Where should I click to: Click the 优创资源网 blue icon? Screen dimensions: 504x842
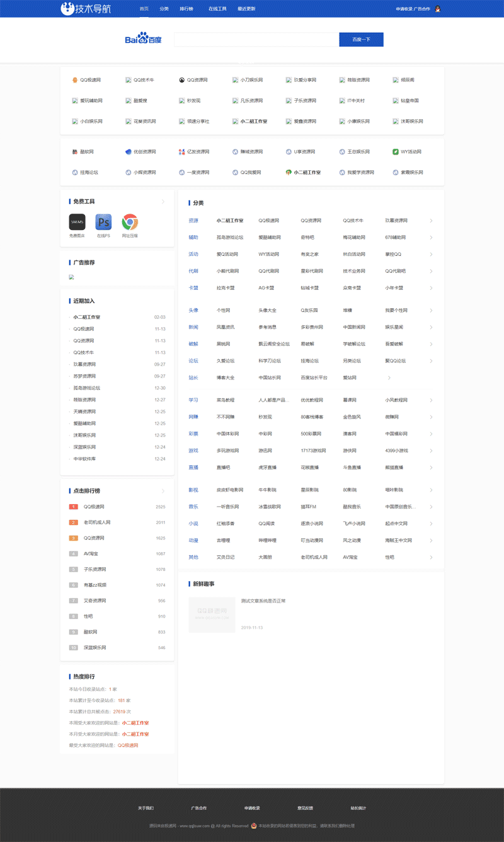(127, 151)
